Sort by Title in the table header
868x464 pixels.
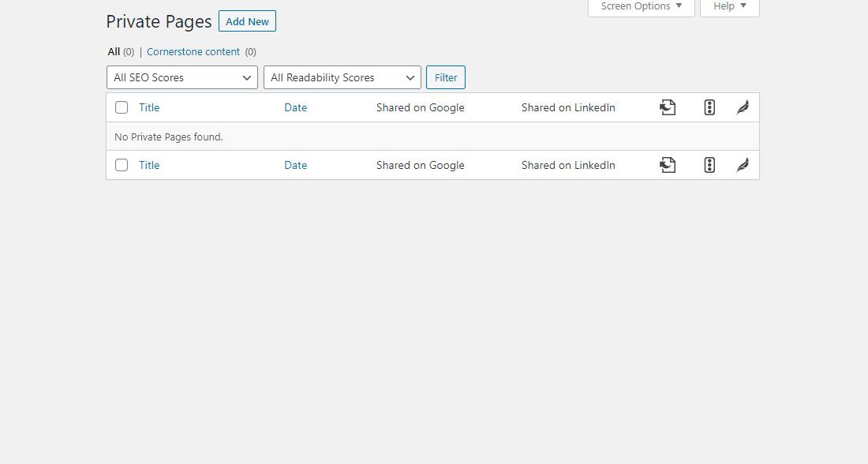[149, 107]
